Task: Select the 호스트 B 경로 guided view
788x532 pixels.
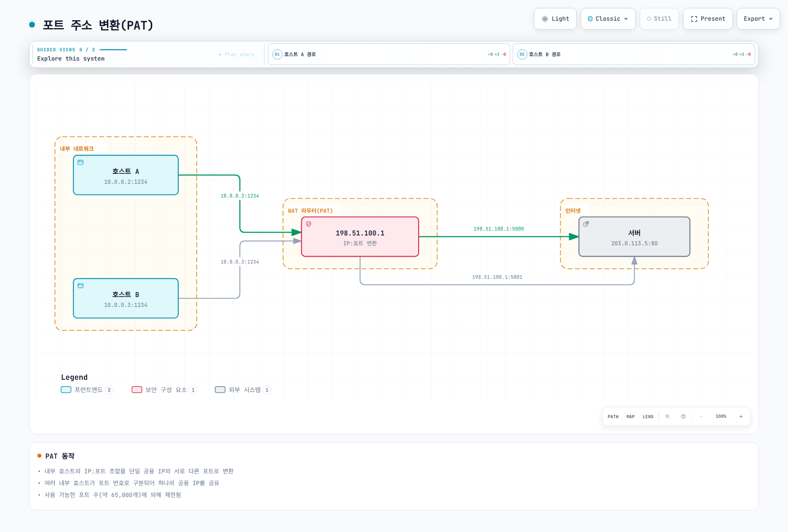Action: (634, 54)
